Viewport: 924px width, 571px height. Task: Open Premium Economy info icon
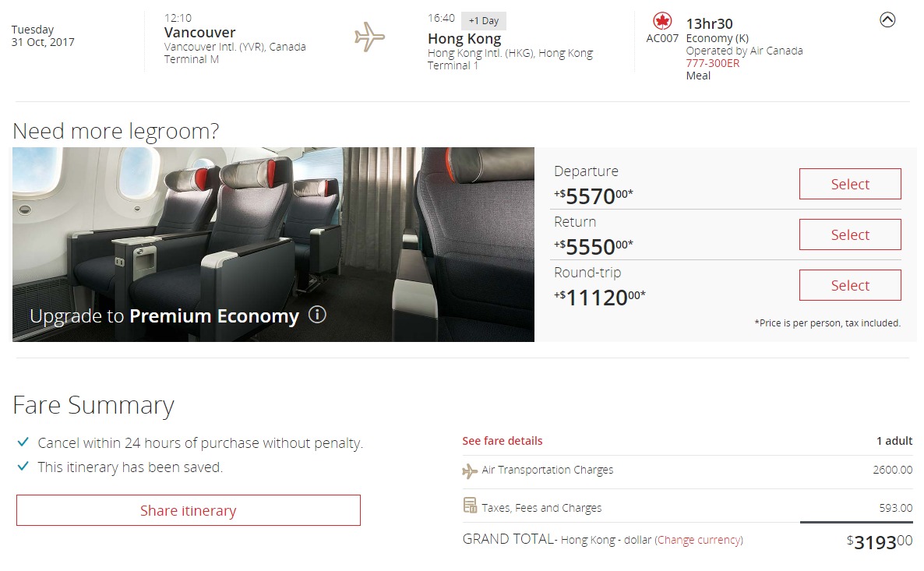pyautogui.click(x=317, y=315)
